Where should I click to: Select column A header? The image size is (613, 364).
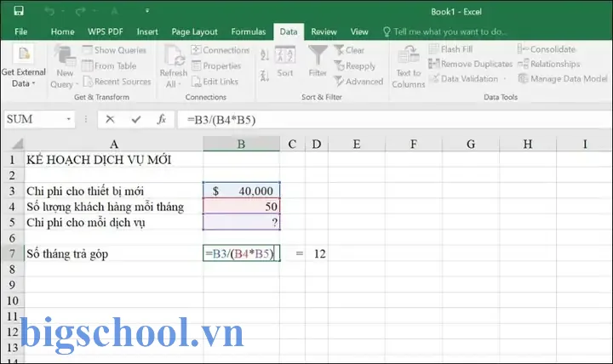pyautogui.click(x=114, y=144)
